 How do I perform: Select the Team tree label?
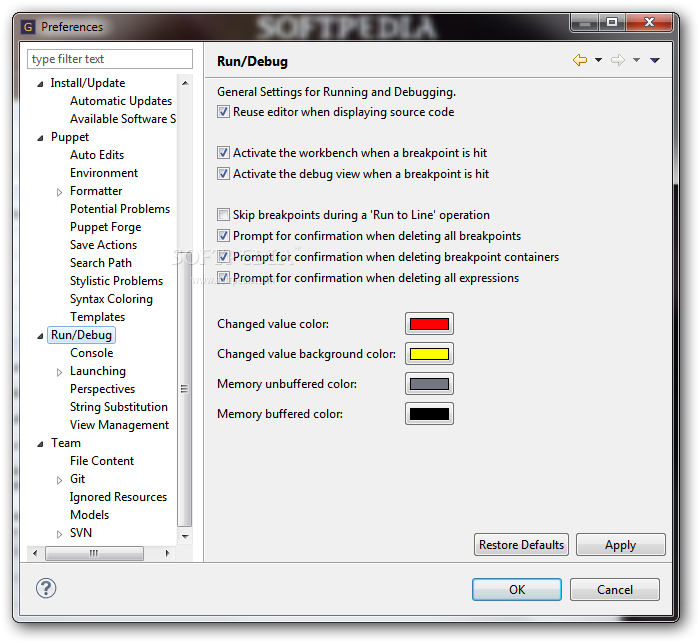66,443
